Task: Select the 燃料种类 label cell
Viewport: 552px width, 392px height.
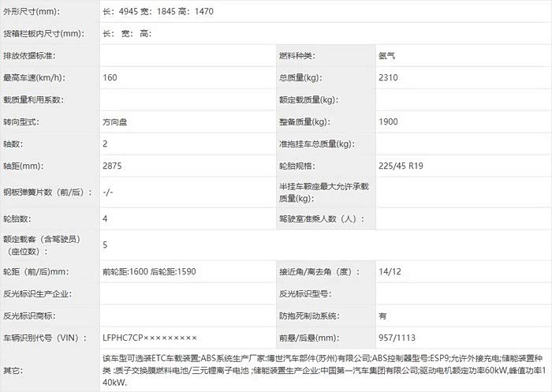Action: point(297,56)
